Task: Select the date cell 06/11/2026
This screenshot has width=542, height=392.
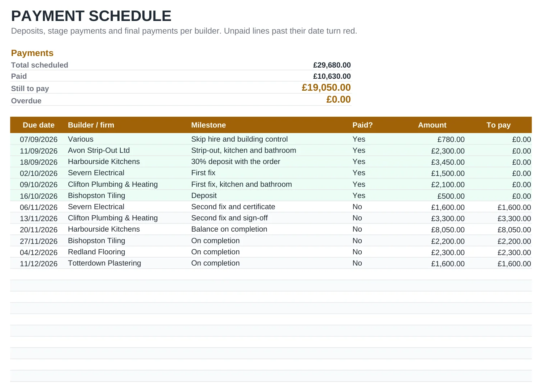Action: 39,207
